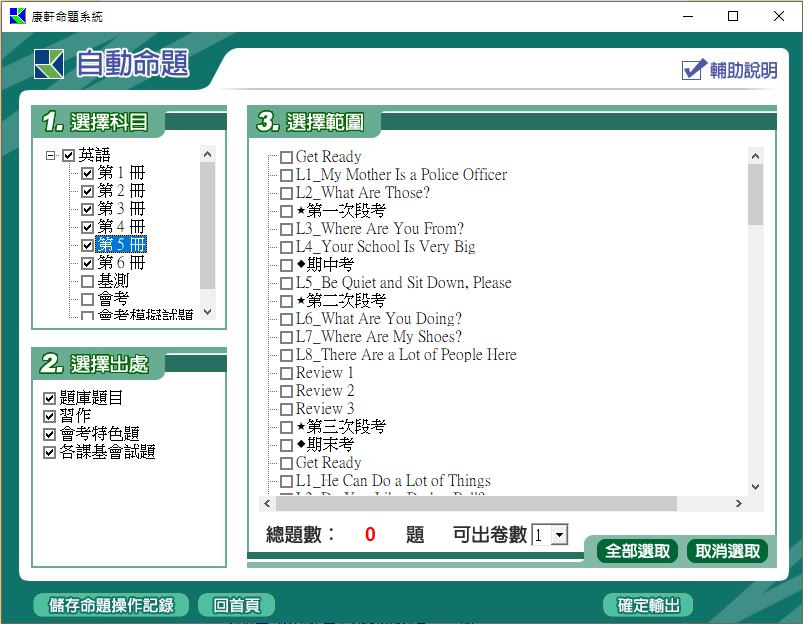The height and width of the screenshot is (624, 803).
Task: Open the 可出卷數 dropdown
Action: (x=559, y=535)
